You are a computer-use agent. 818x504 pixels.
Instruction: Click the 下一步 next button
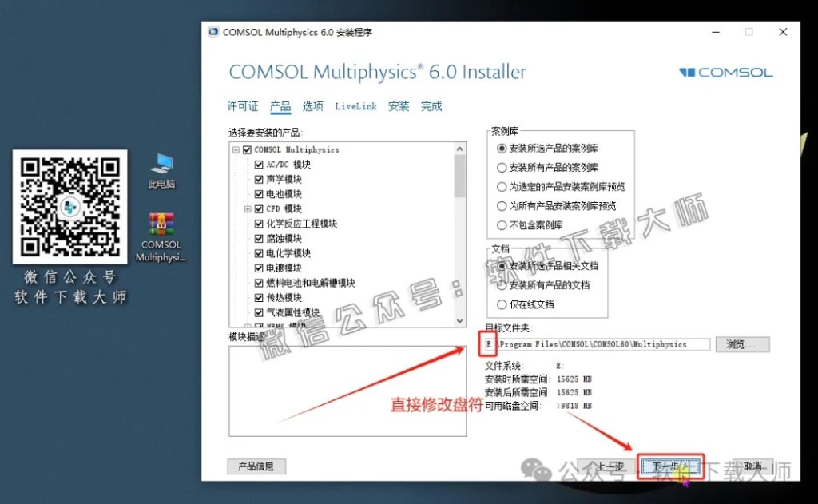pyautogui.click(x=671, y=466)
